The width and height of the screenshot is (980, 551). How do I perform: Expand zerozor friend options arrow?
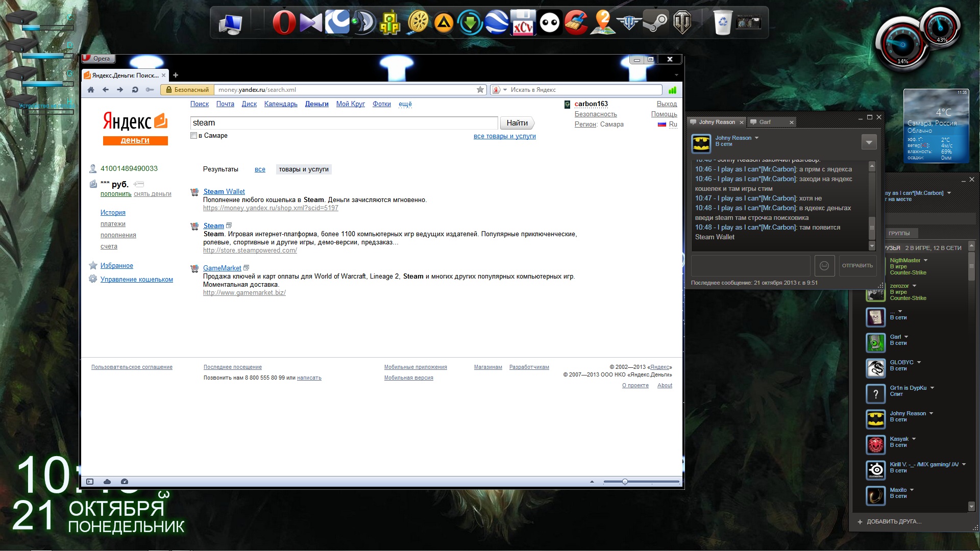pyautogui.click(x=914, y=286)
